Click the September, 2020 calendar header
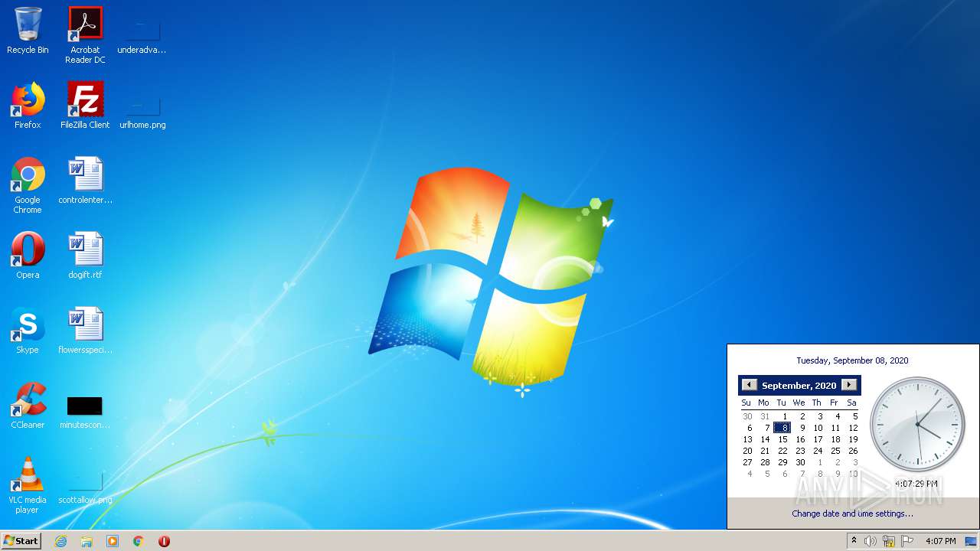The height and width of the screenshot is (551, 980). [799, 386]
